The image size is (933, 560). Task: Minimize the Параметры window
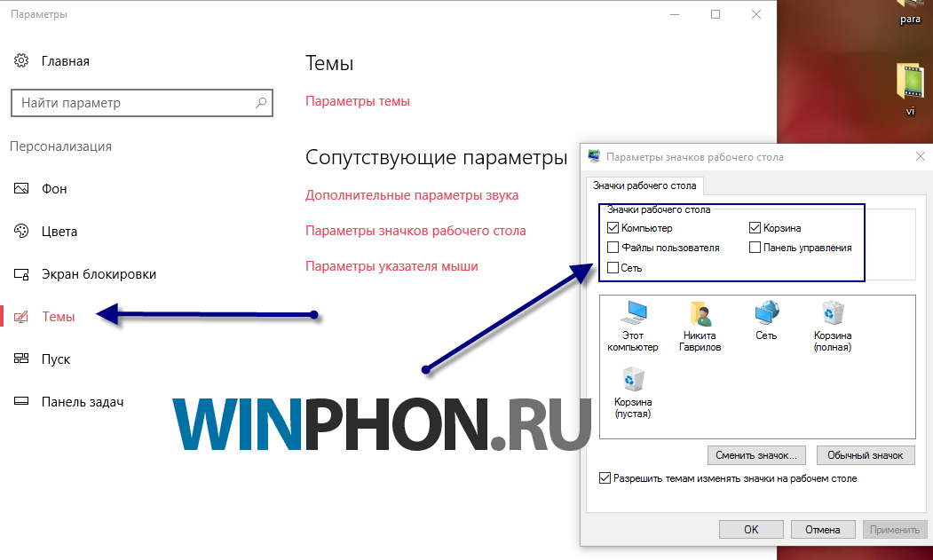tap(675, 14)
